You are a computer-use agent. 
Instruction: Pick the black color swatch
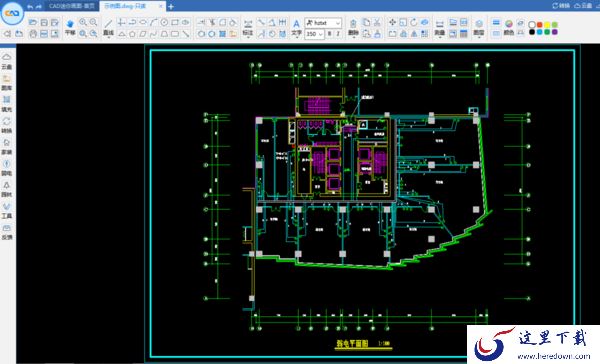tap(532, 32)
